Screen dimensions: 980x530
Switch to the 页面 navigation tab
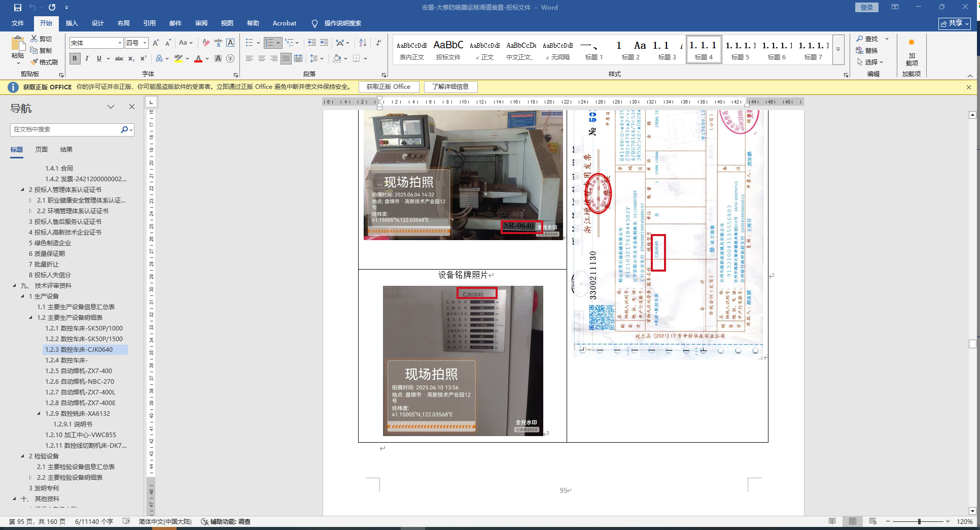pyautogui.click(x=42, y=150)
